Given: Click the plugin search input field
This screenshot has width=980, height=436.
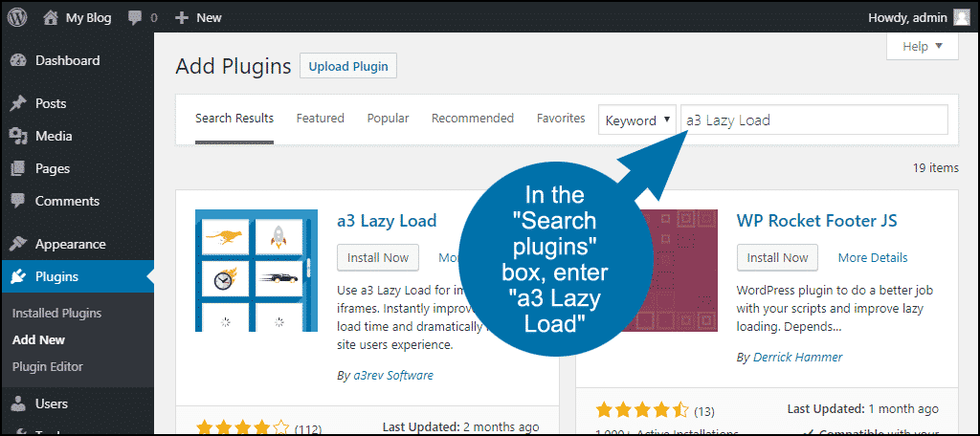Looking at the screenshot, I should click(x=814, y=120).
